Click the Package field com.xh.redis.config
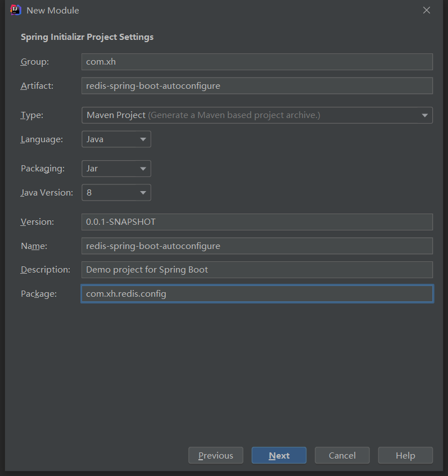Image resolution: width=448 pixels, height=476 pixels. point(257,294)
